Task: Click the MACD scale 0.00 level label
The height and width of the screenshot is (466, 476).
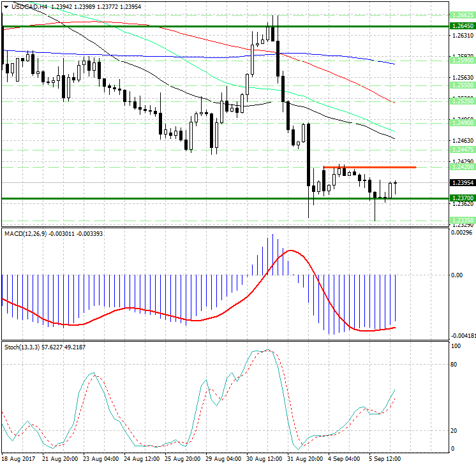Action: coord(457,275)
